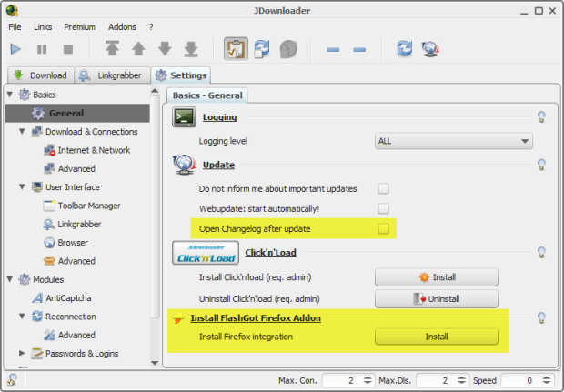Move selection to bottom of queue
Screen dimensions: 564x392
191,48
